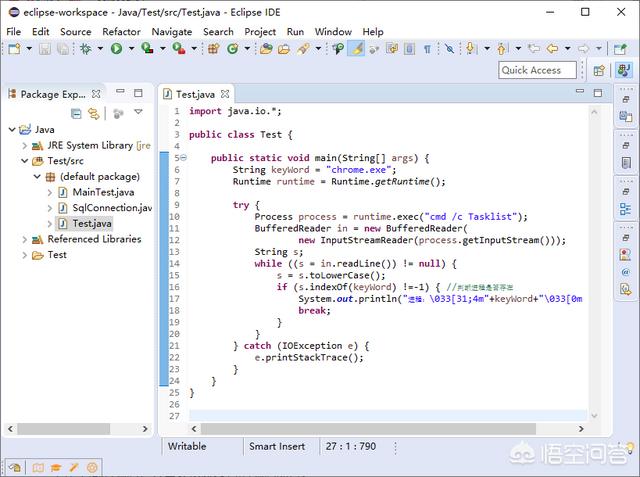Screen dimensions: 640x477
Task: Open dropdown arrow next to Coverage icon
Action: pyautogui.click(x=162, y=49)
